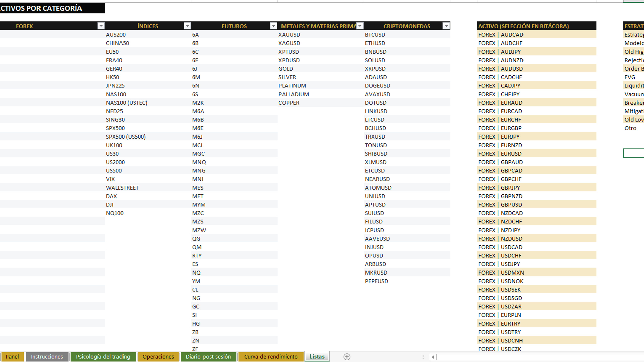Select the ACTIVO (SELECCIÓN EN BITÁCORA) header cell
Image resolution: width=644 pixels, height=362 pixels.
[x=537, y=26]
